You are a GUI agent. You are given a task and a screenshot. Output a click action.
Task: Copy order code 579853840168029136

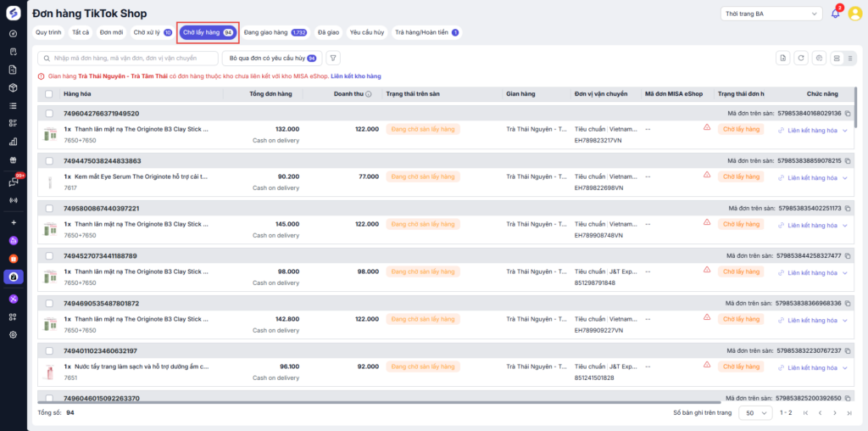coord(848,113)
